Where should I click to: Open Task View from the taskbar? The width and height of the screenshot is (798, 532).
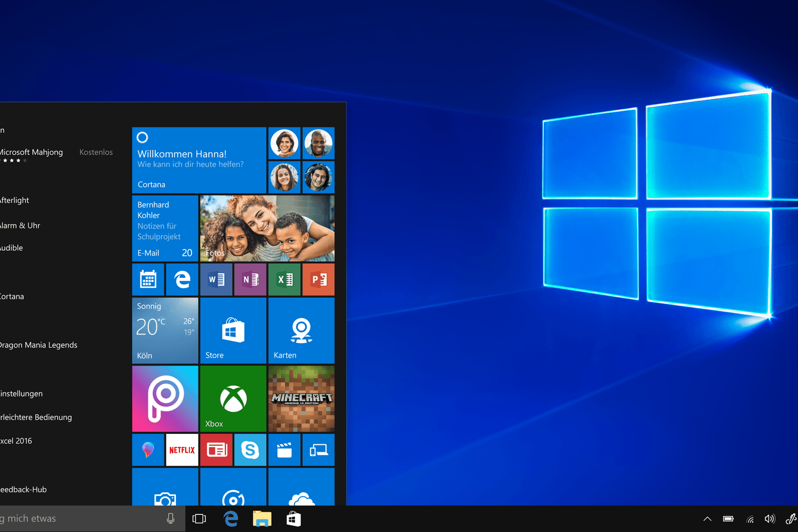(x=199, y=519)
